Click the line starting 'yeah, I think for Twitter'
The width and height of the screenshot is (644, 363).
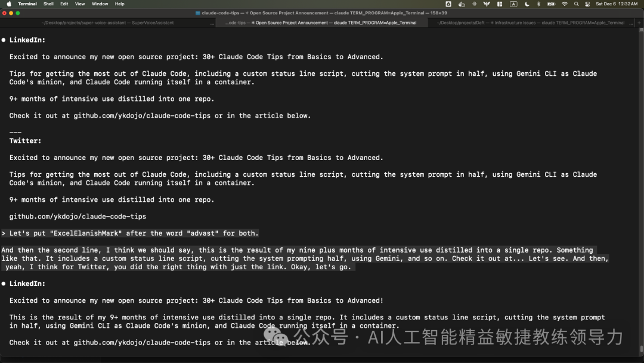pos(178,267)
